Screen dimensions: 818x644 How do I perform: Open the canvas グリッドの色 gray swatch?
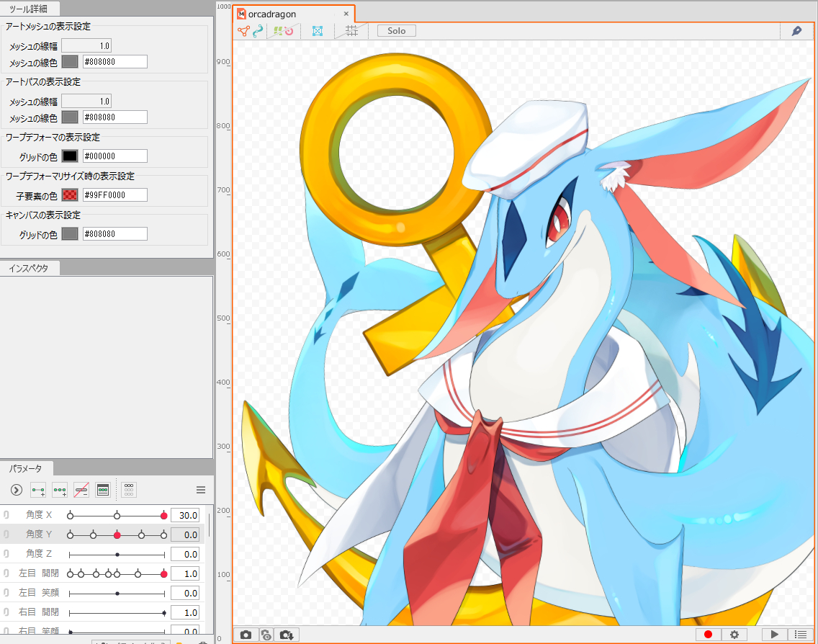[70, 234]
